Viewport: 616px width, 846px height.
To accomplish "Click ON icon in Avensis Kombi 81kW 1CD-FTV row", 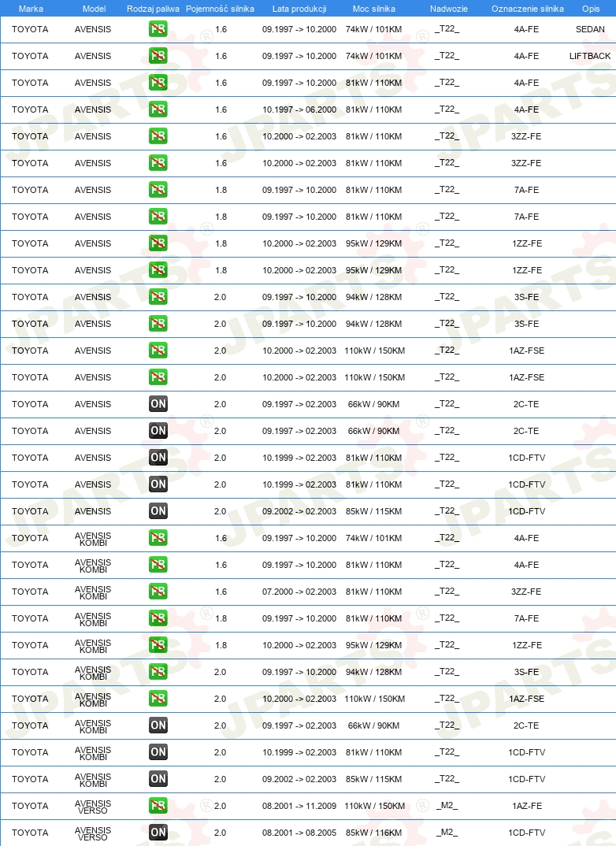I will (158, 752).
